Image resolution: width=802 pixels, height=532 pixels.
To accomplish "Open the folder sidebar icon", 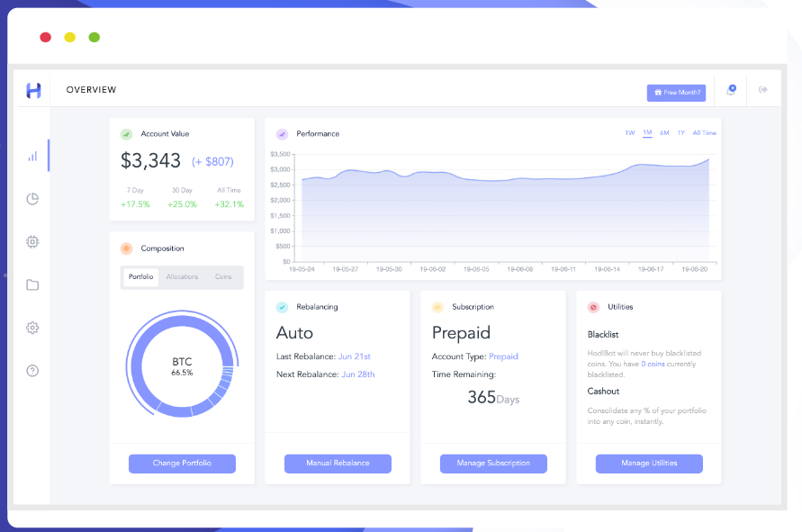I will (32, 285).
